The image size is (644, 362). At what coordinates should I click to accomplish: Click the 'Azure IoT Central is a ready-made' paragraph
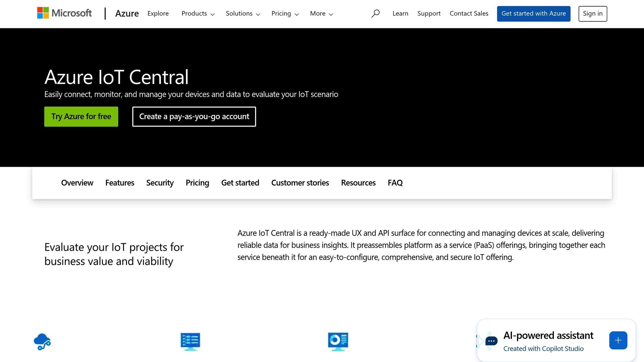coord(421,245)
